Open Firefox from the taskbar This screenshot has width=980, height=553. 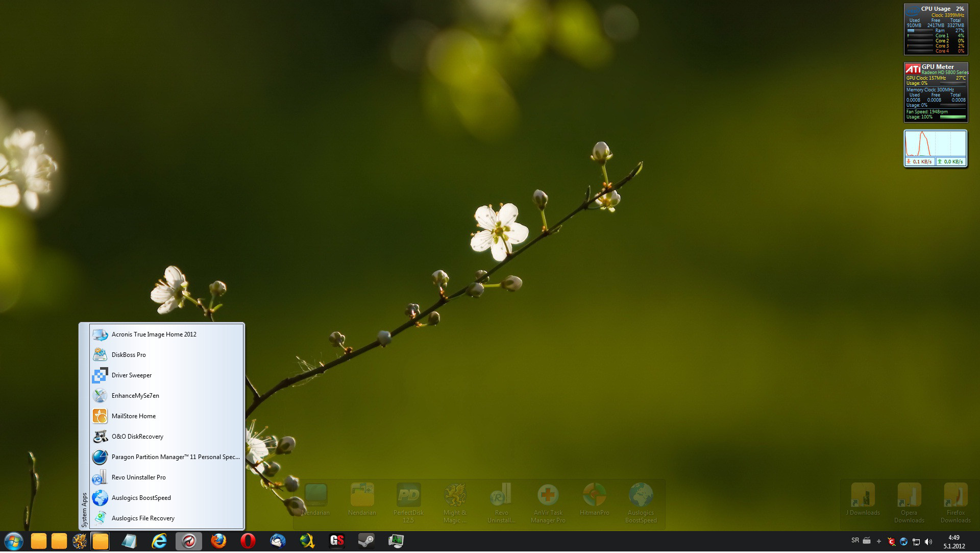coord(219,541)
